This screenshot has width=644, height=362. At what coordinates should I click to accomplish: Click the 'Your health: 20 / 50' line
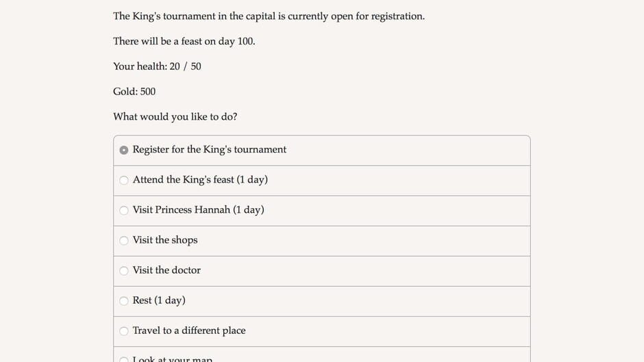tap(157, 66)
